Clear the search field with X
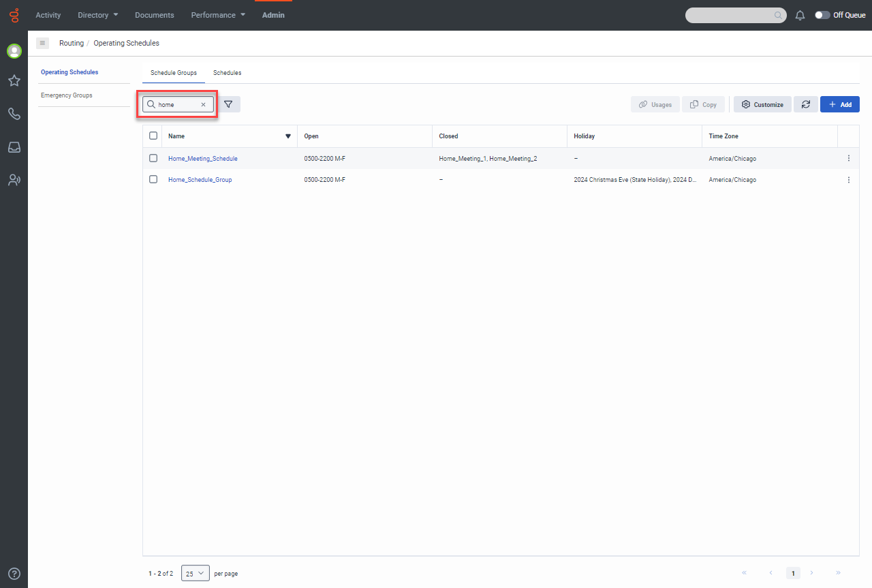 [x=203, y=104]
